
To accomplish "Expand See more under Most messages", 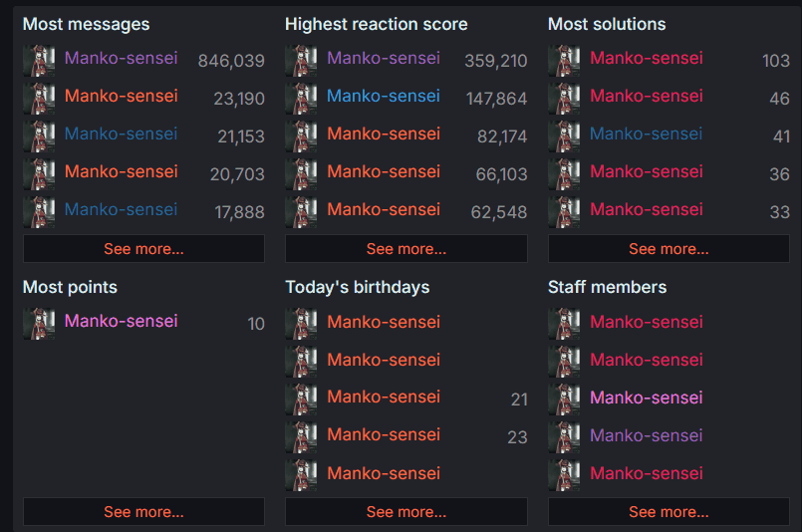I will coord(143,249).
